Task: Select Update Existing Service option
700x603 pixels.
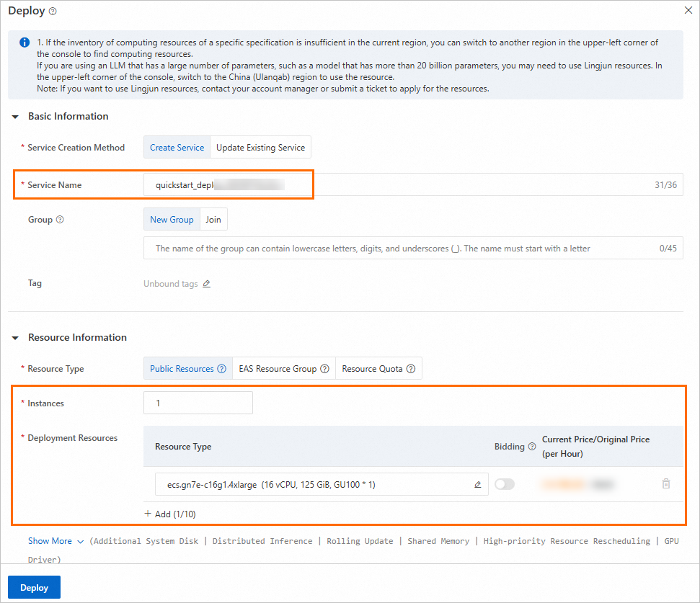Action: click(260, 148)
